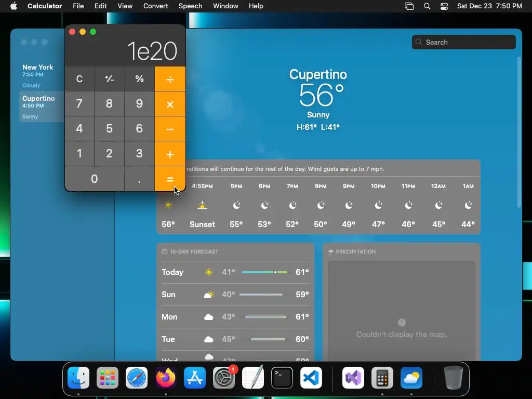This screenshot has width=532, height=399.
Task: Click the Calculator icon in Dock
Action: (x=382, y=378)
